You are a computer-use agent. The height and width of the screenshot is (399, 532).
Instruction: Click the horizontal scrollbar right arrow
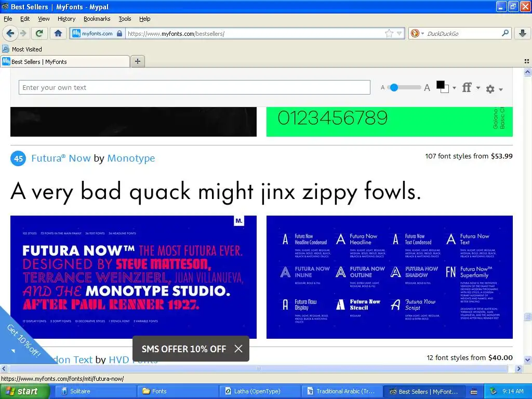pos(518,368)
